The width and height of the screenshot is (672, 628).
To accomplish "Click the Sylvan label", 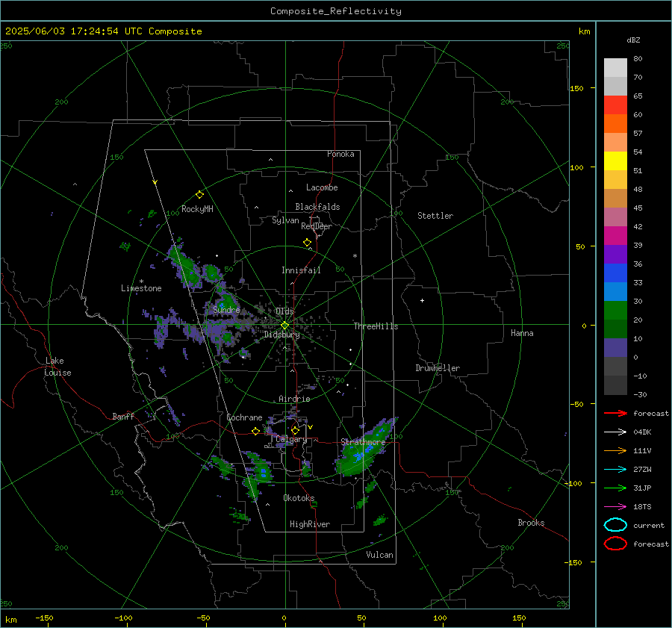I will point(285,220).
